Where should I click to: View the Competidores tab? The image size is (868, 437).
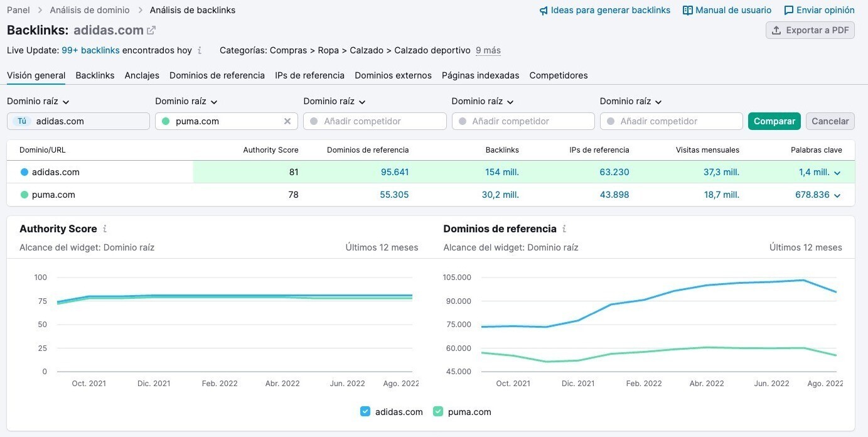click(x=559, y=75)
